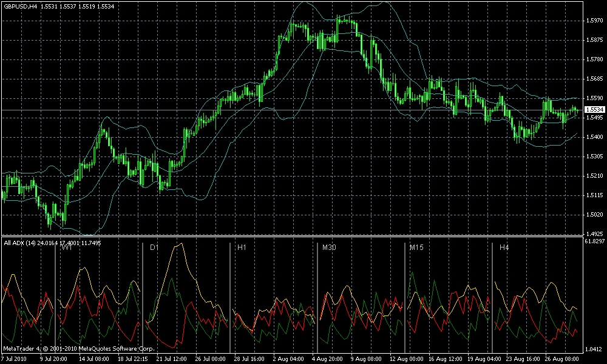607x364 pixels.
Task: Click the 14 Jul 08:00 time label
Action: 93,359
